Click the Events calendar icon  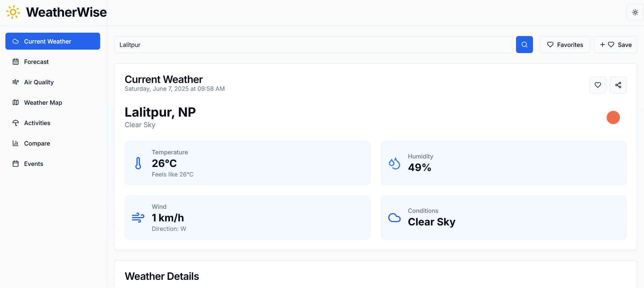(x=16, y=164)
